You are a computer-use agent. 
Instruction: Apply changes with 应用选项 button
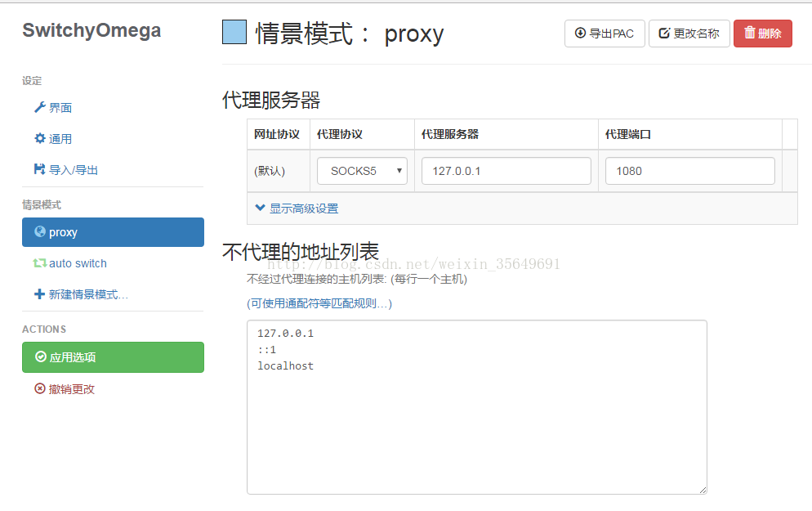click(113, 357)
